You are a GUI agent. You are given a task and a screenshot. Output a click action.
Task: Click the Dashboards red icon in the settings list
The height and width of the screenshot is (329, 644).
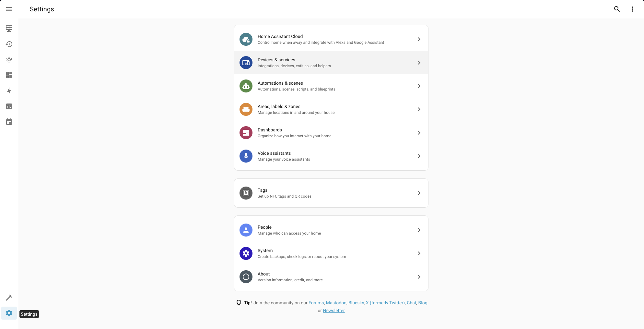click(x=246, y=133)
